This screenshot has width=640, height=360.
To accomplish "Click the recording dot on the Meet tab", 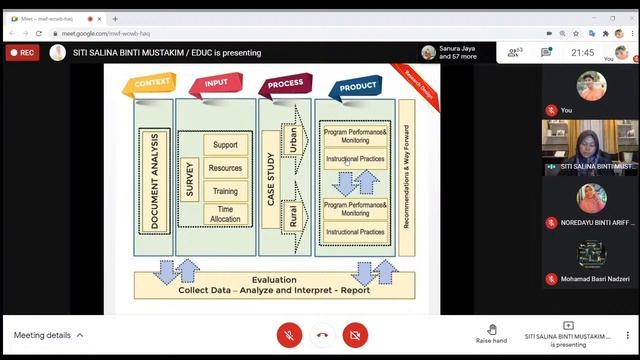I will click(x=90, y=19).
